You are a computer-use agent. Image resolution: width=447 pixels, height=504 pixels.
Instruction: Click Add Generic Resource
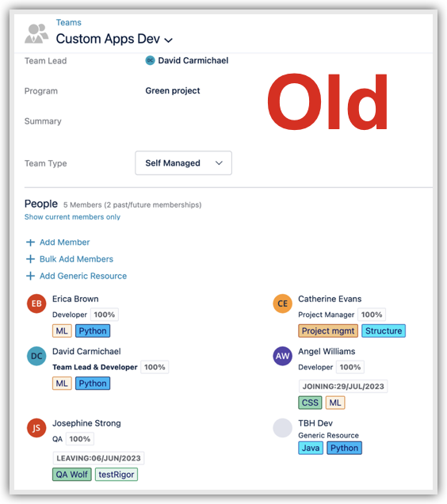pyautogui.click(x=83, y=276)
